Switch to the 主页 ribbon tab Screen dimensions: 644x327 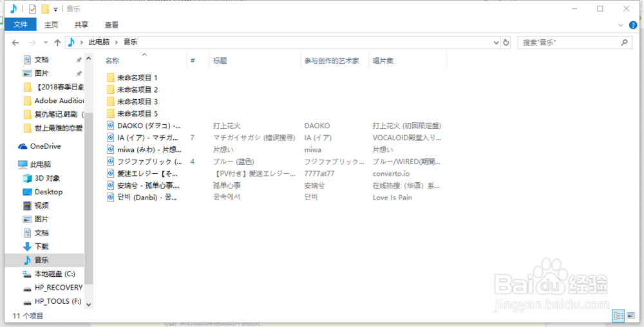tap(52, 24)
